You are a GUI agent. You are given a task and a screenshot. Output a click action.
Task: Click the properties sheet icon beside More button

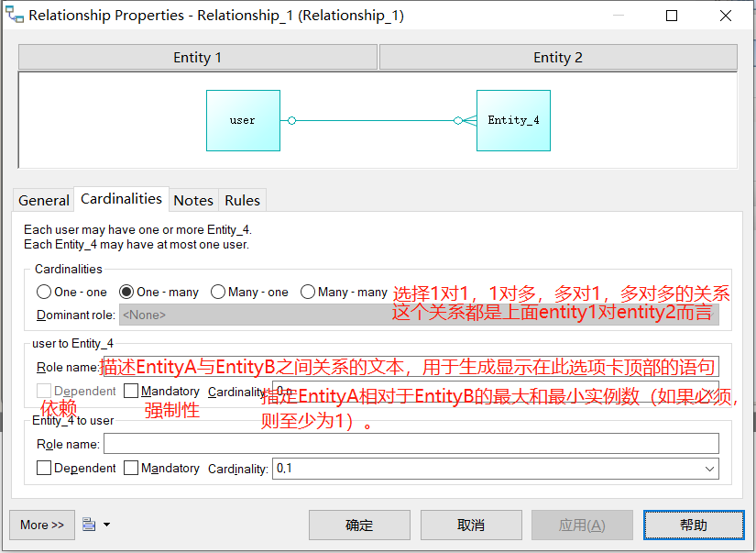pyautogui.click(x=88, y=524)
